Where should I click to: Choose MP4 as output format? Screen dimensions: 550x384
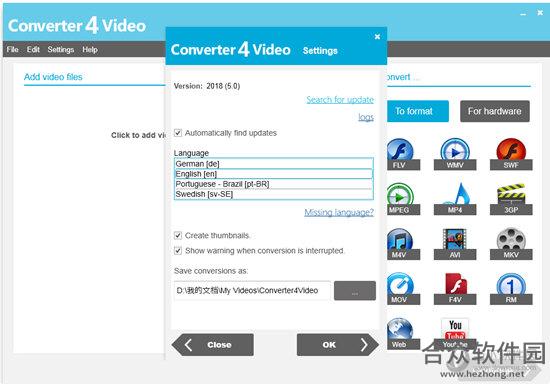455,199
